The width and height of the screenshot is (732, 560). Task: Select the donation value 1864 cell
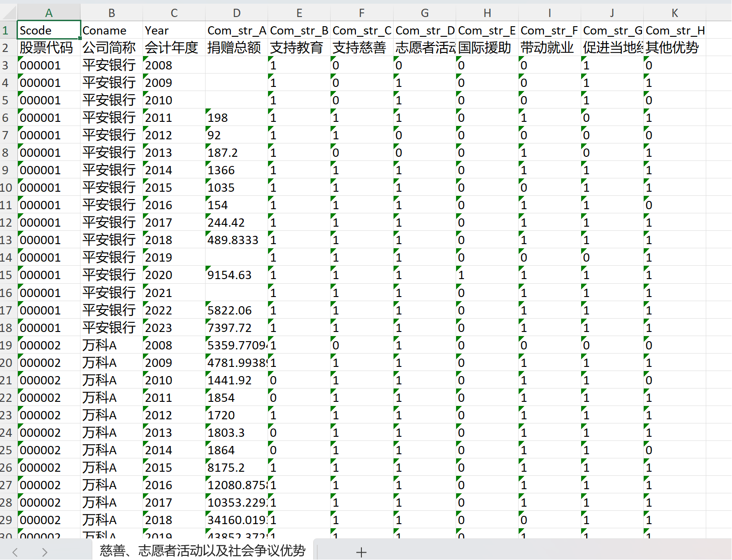237,450
